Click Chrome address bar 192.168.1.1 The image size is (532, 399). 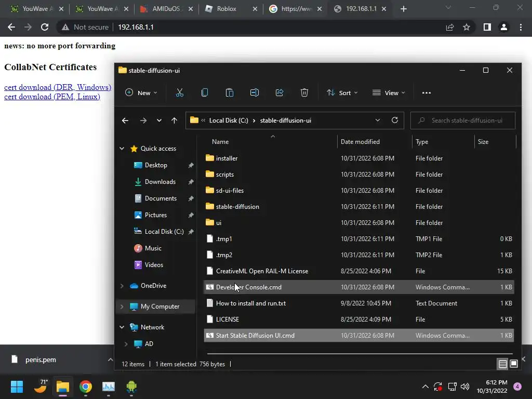click(x=136, y=27)
